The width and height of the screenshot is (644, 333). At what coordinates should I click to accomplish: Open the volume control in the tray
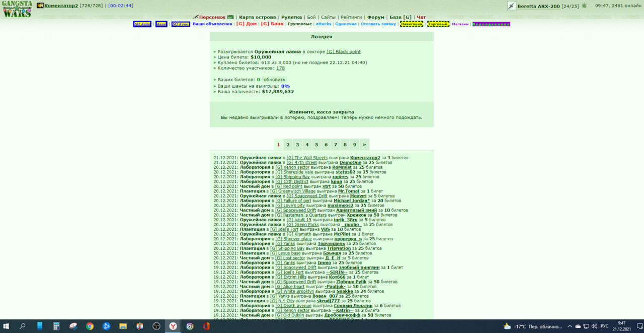[594, 326]
